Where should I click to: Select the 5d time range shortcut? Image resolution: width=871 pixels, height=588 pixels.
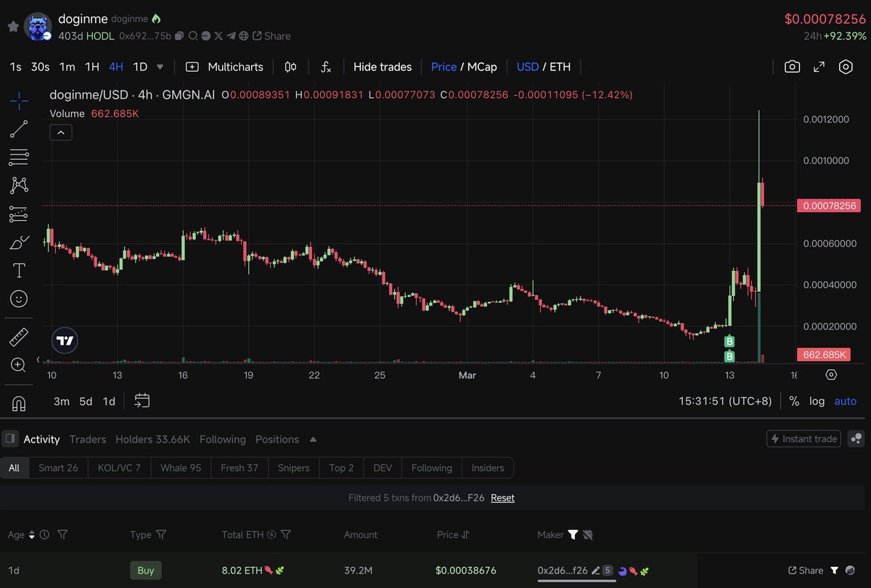point(86,401)
